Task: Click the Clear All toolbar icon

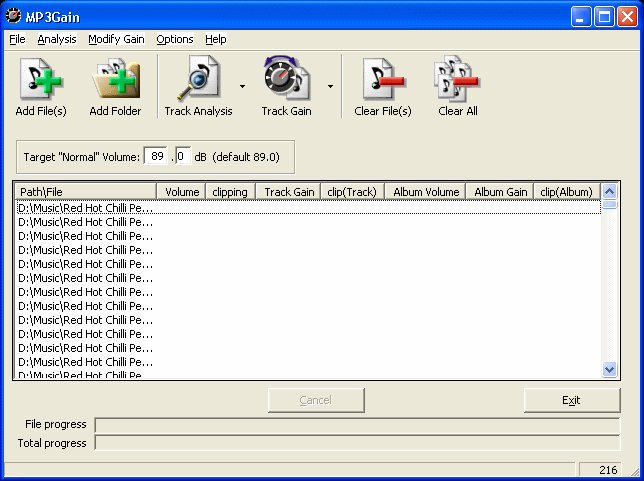Action: pyautogui.click(x=457, y=78)
